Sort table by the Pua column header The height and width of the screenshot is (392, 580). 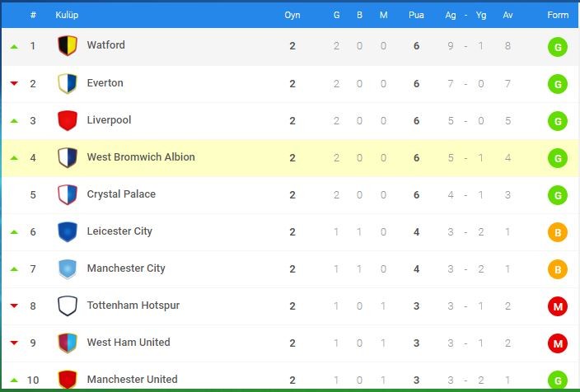(416, 15)
